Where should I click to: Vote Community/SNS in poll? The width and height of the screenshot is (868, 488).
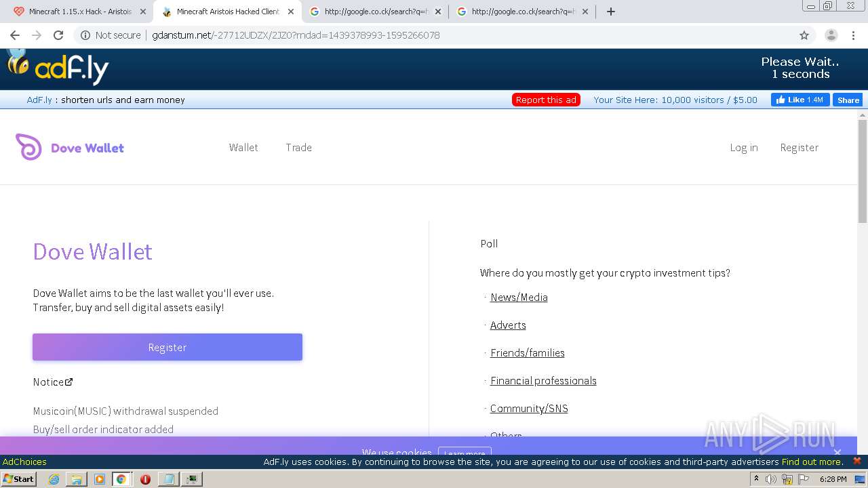[x=529, y=408]
